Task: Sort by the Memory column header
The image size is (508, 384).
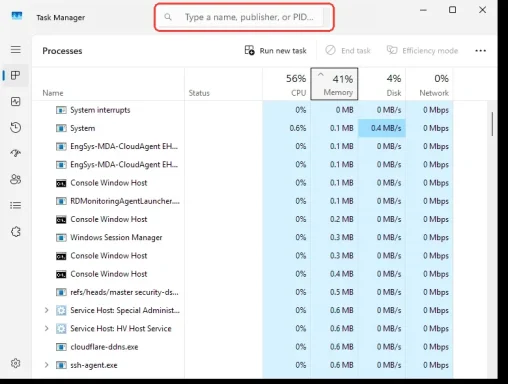Action: [x=334, y=84]
